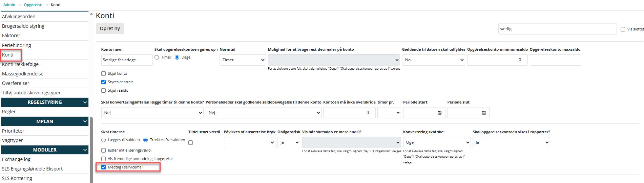Open the Periode slut calendar picker

484,113
